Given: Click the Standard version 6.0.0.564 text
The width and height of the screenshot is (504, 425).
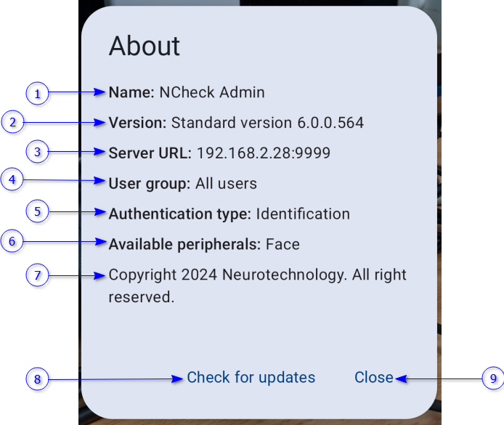Looking at the screenshot, I should point(267,123).
